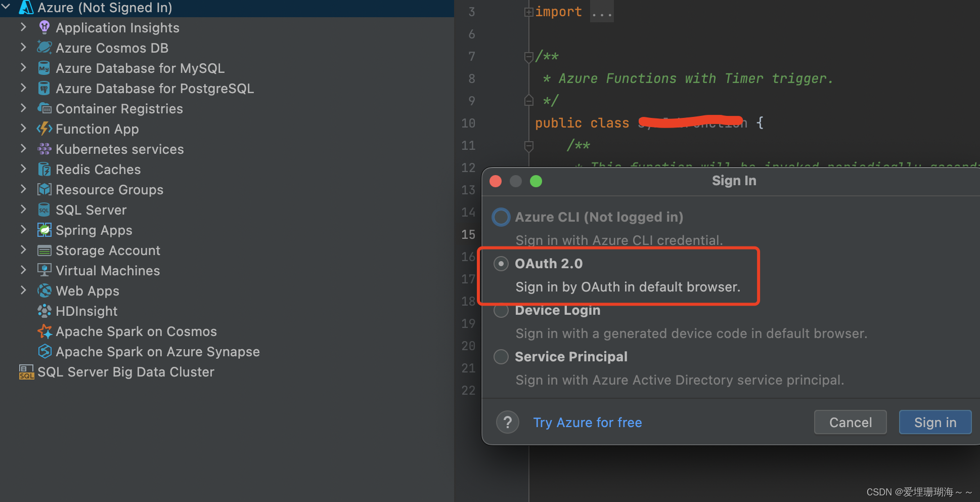Expand the Application Insights node
Image resolution: width=980 pixels, height=502 pixels.
[x=23, y=27]
